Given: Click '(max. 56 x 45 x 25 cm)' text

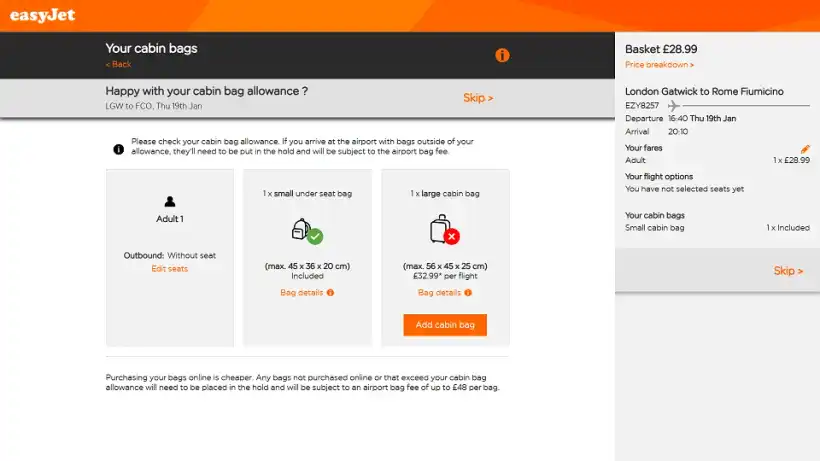Looking at the screenshot, I should coord(445,266).
